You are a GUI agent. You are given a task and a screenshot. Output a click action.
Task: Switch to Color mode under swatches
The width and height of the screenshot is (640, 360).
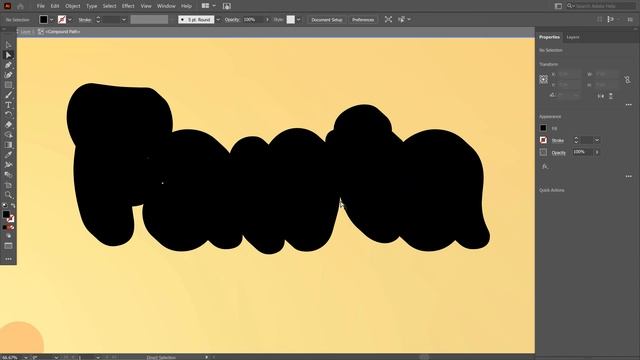click(4, 227)
